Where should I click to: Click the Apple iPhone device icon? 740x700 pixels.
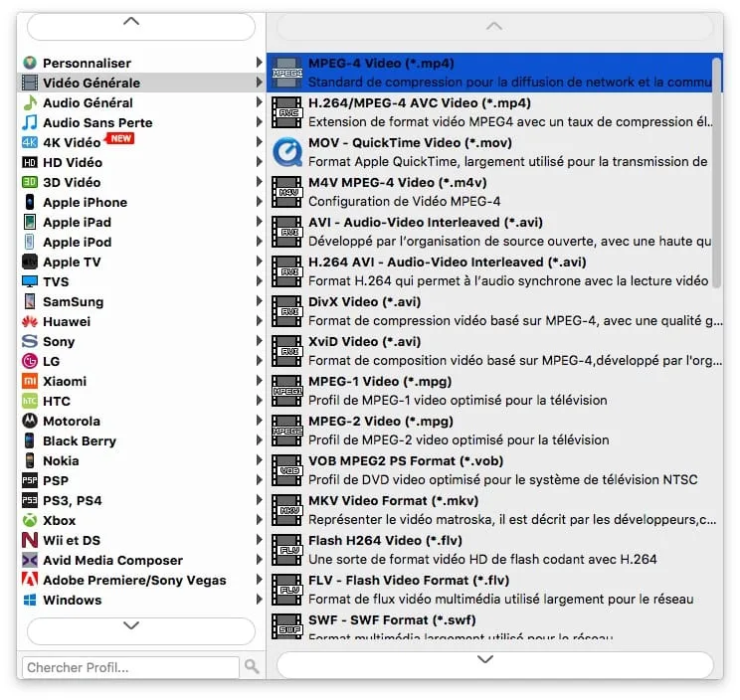(x=30, y=202)
